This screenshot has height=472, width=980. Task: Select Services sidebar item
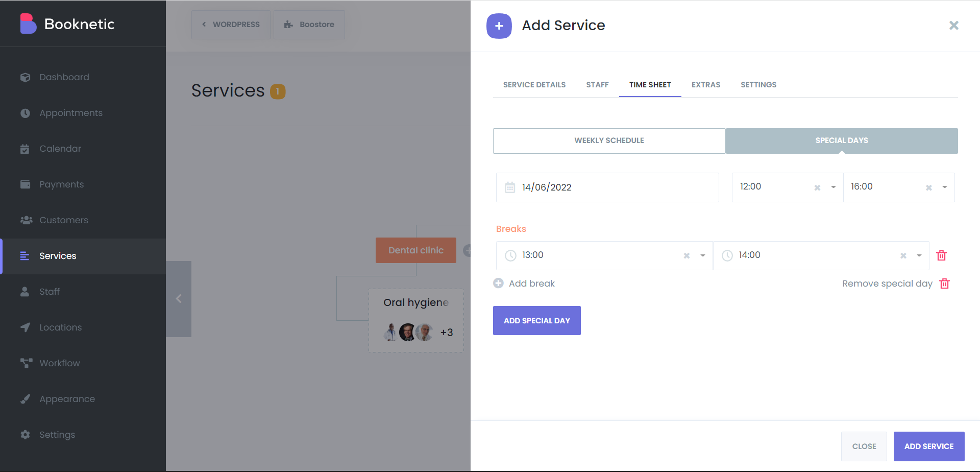point(83,256)
